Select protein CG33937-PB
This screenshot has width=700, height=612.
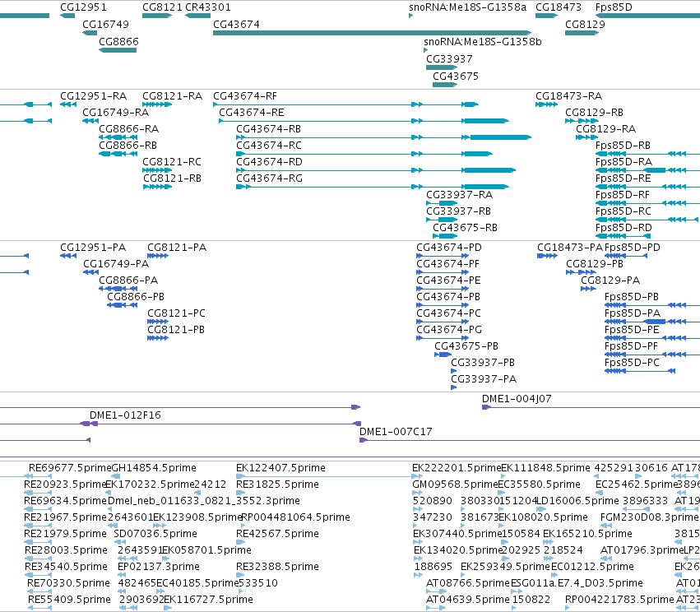point(483,363)
